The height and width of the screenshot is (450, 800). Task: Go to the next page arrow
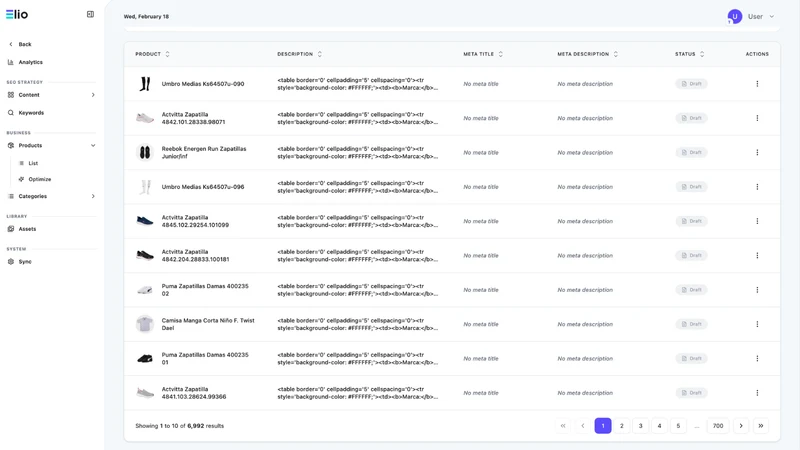pos(741,426)
